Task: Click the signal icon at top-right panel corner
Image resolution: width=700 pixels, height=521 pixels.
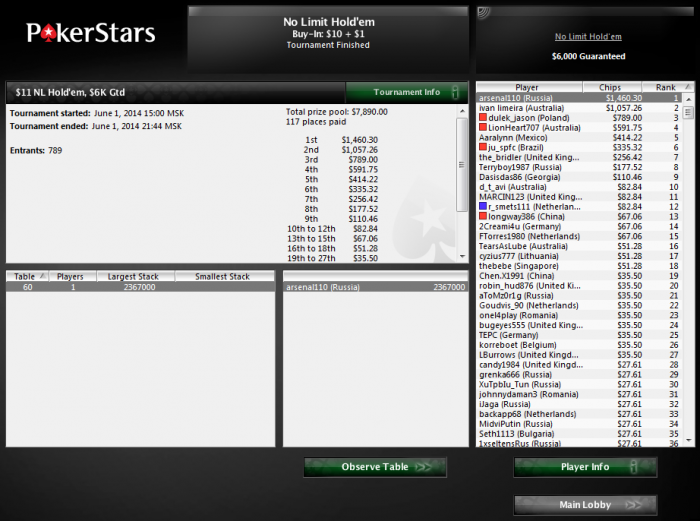Action: pos(483,13)
